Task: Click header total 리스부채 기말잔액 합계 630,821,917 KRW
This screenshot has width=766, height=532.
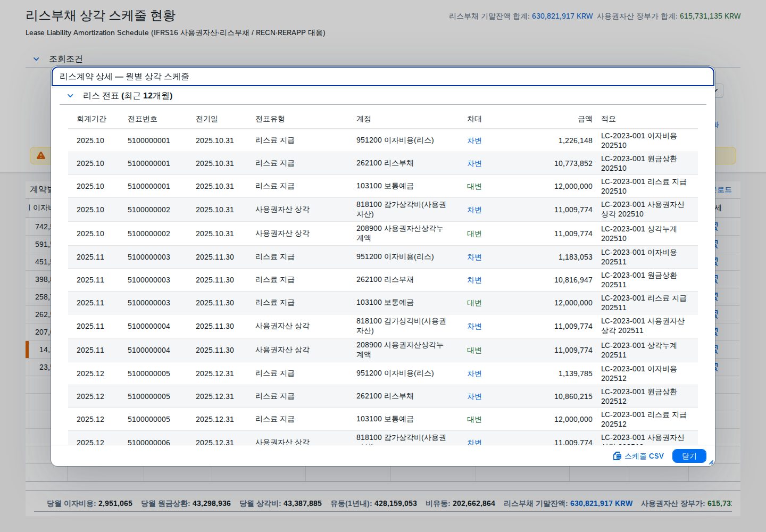Action: point(521,16)
